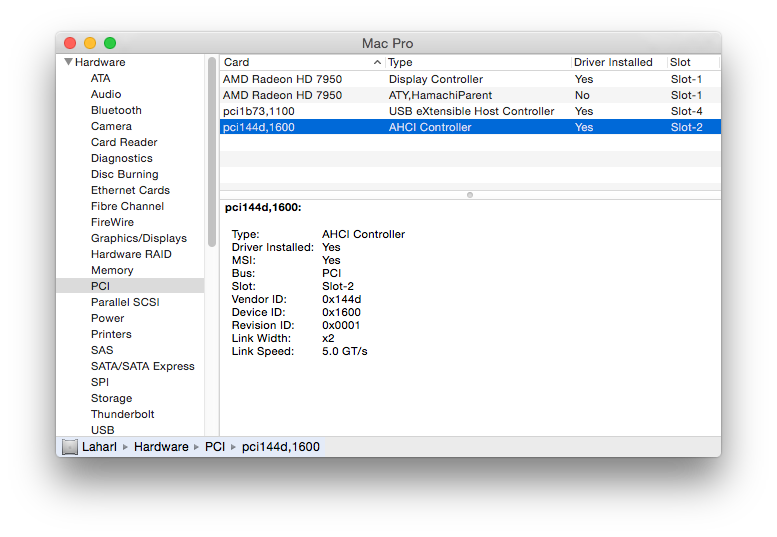The image size is (777, 537).
Task: Select Camera in the sidebar
Action: tap(111, 126)
